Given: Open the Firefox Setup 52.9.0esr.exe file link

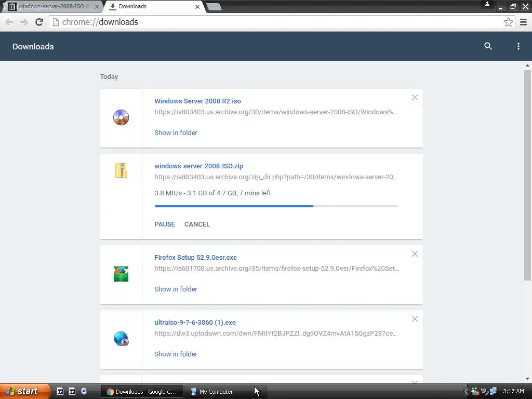Looking at the screenshot, I should pos(195,258).
